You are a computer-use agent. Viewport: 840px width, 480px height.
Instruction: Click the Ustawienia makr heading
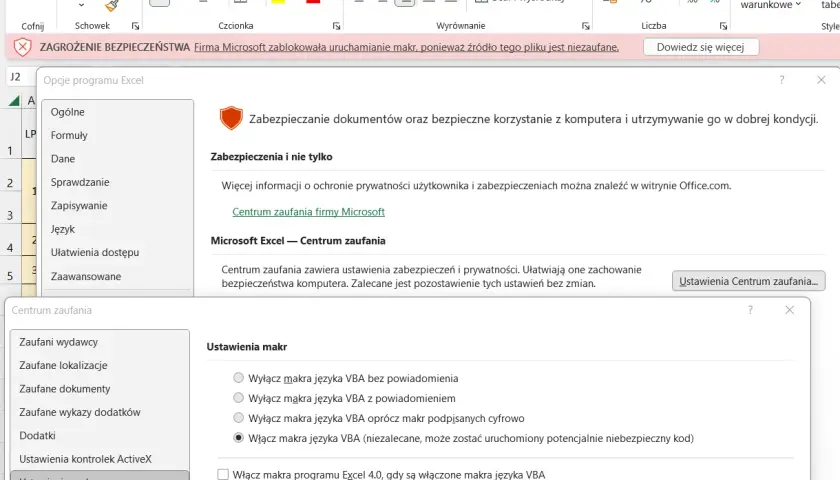(247, 347)
